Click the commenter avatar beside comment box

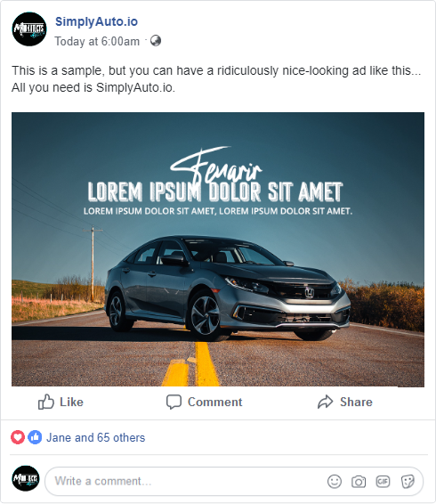pos(26,478)
